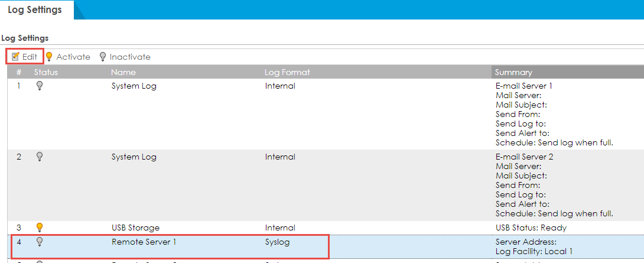Click the Inactivate button
The height and width of the screenshot is (263, 644).
coord(125,57)
